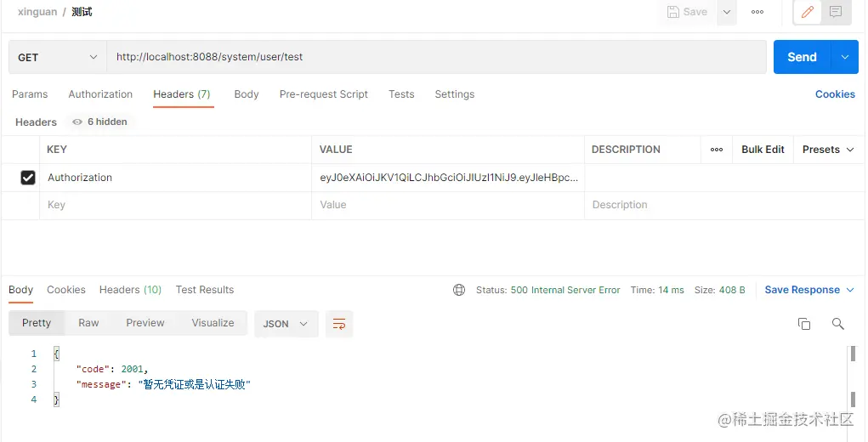
Task: Select the Pretty view
Action: 37,323
